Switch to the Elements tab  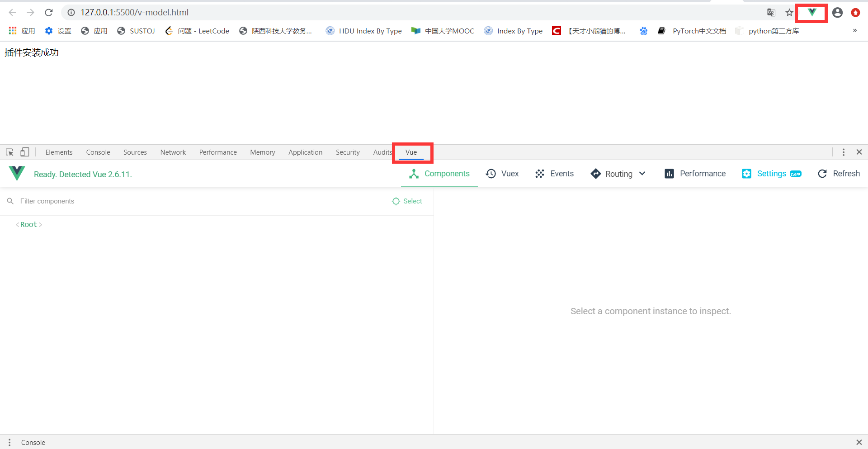(x=59, y=152)
